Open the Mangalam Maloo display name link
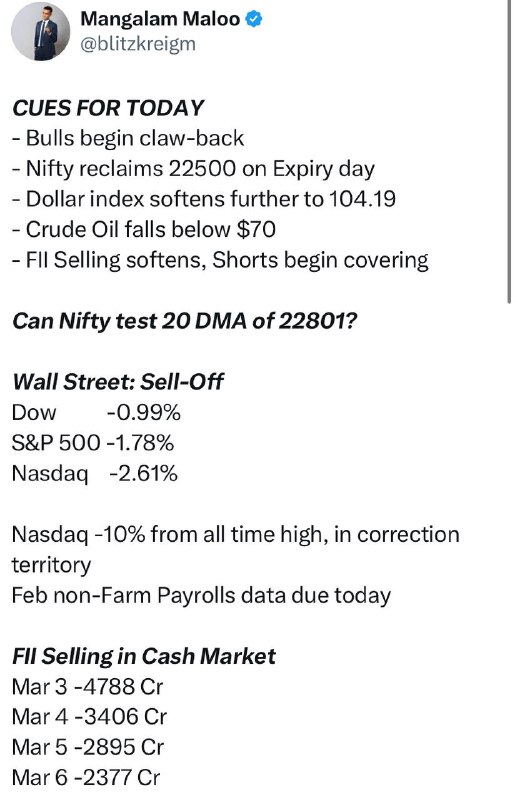This screenshot has height=800, width=515. click(160, 19)
